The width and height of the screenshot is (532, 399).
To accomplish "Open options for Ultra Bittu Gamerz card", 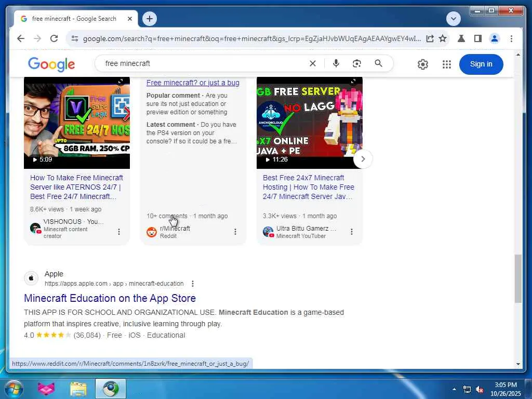I will 352,232.
